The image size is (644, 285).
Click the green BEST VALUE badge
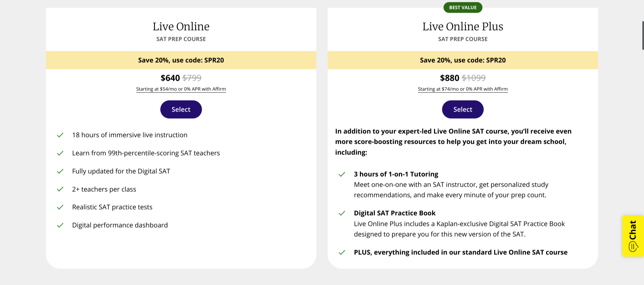tap(463, 7)
